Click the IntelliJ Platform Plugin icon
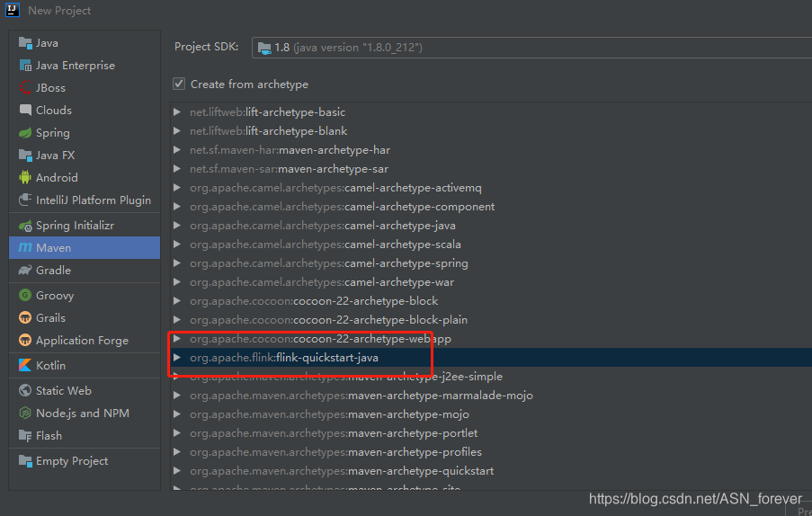Viewport: 812px width, 516px height. click(25, 200)
